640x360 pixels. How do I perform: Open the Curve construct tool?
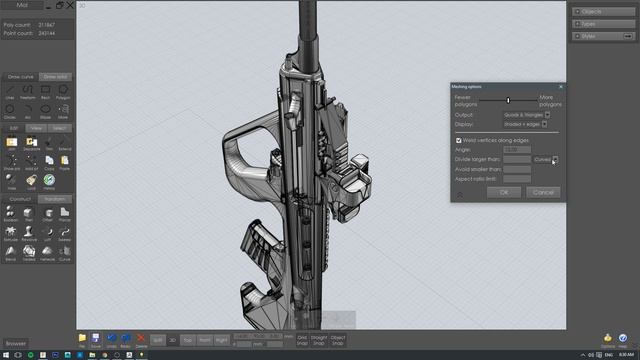coord(64,253)
